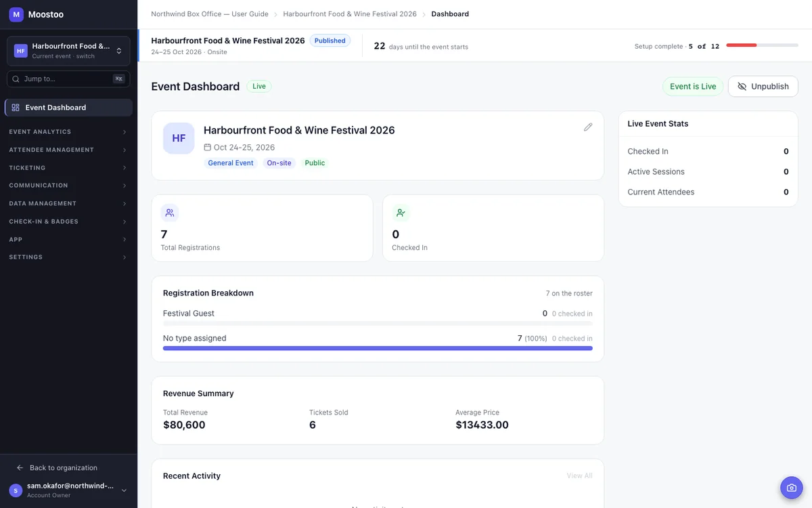Expand the Ticketing section
This screenshot has height=508, width=812.
point(68,168)
